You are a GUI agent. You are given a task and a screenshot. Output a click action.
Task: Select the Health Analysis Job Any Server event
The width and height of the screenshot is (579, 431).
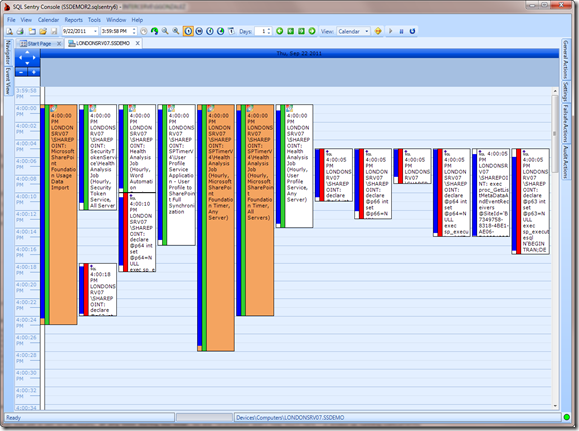pos(216,228)
